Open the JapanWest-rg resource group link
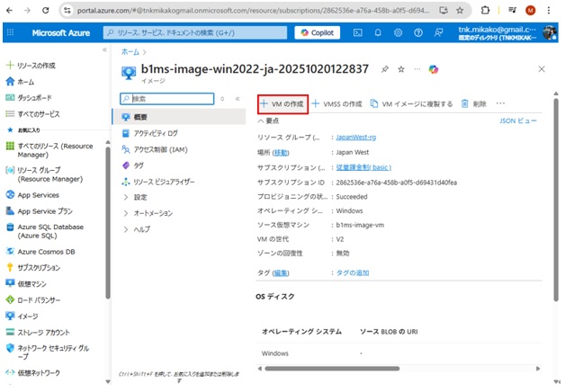574x392 pixels. [x=354, y=138]
